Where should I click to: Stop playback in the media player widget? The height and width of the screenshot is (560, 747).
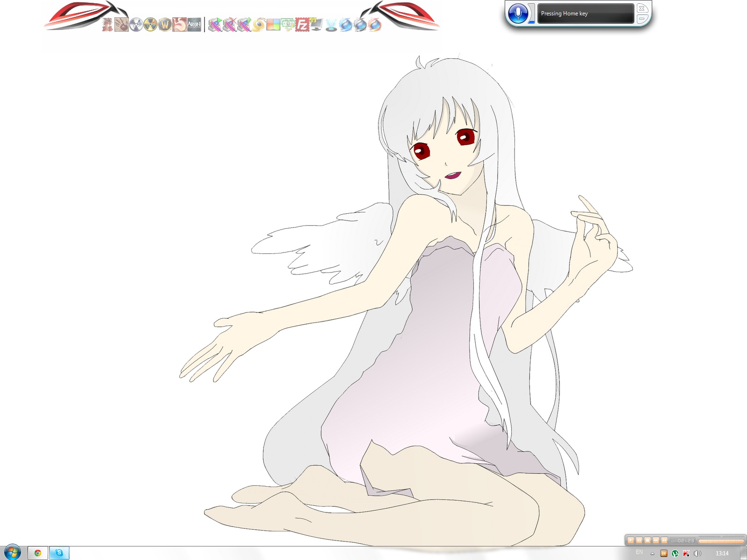click(648, 540)
